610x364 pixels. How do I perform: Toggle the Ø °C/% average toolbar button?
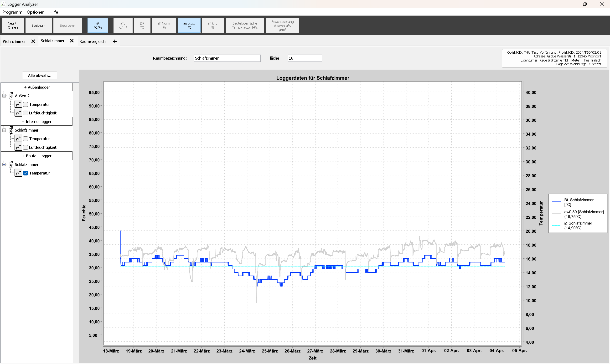click(x=98, y=25)
